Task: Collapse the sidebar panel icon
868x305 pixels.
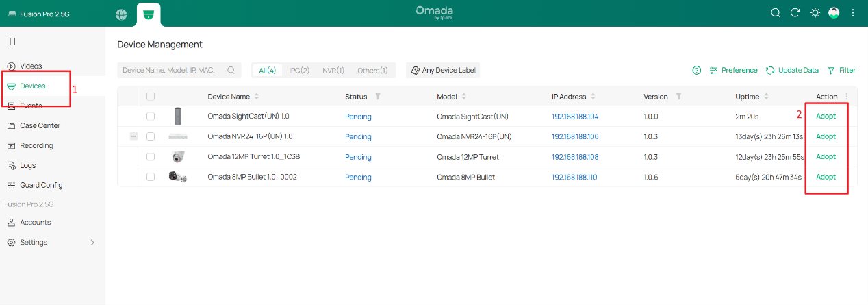Action: click(x=12, y=42)
